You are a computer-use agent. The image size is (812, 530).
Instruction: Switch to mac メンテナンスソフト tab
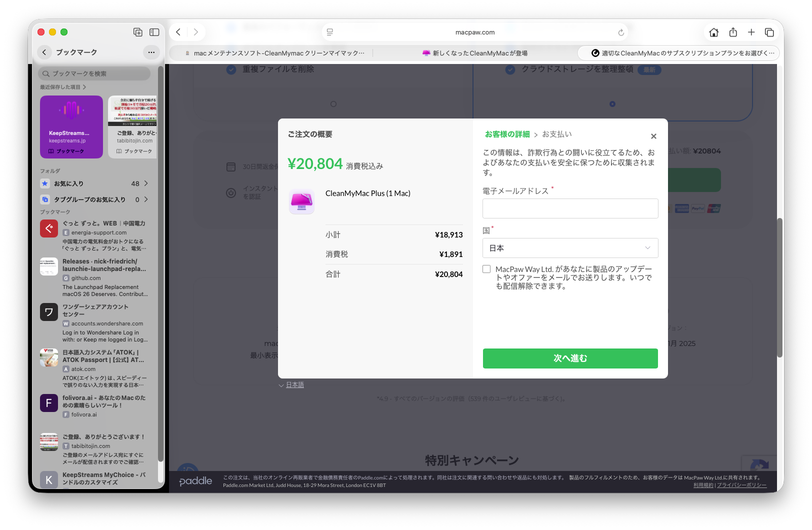pyautogui.click(x=275, y=53)
